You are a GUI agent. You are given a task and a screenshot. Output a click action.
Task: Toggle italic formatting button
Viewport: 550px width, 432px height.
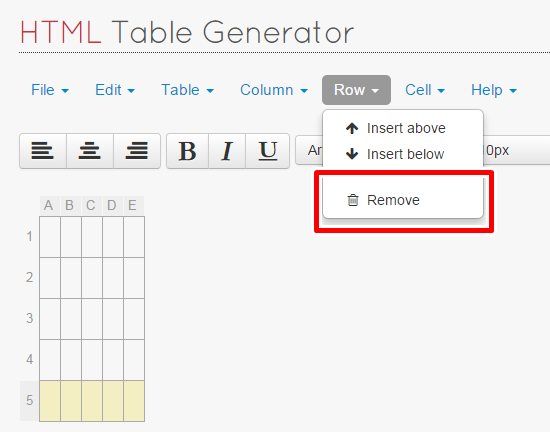(x=227, y=151)
